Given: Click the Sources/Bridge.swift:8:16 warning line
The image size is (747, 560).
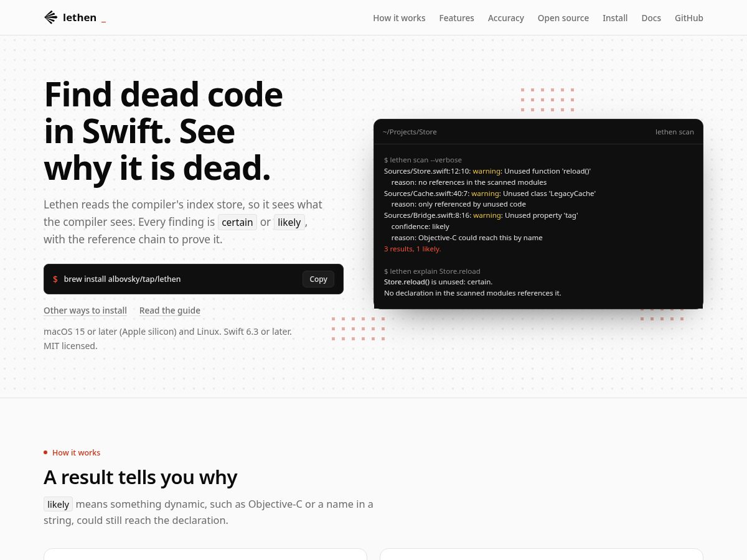Looking at the screenshot, I should 481,215.
